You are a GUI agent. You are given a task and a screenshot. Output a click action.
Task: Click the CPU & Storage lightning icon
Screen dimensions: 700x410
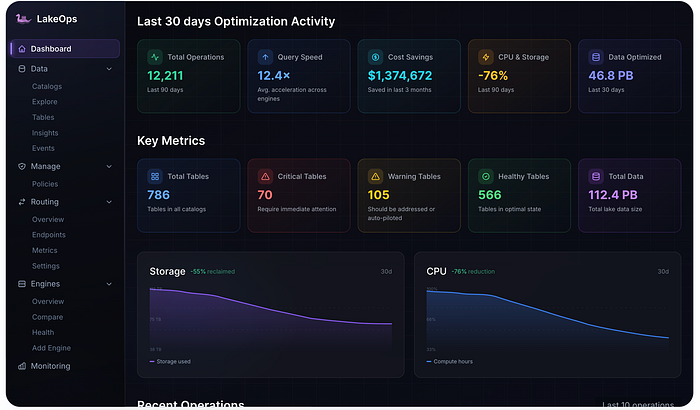point(486,57)
